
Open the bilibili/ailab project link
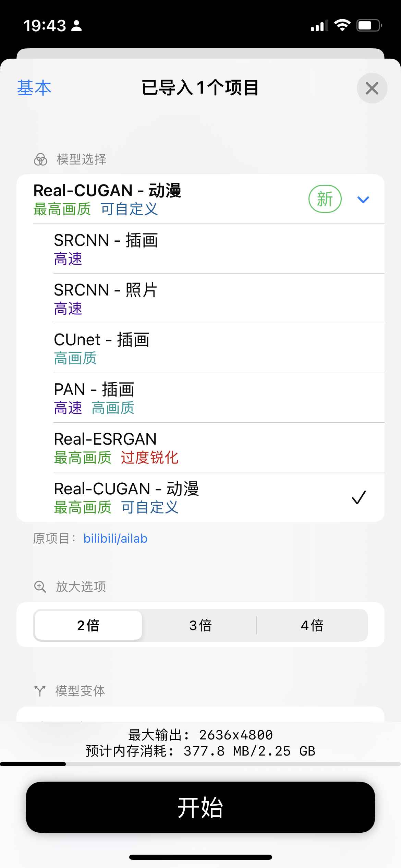click(x=116, y=539)
